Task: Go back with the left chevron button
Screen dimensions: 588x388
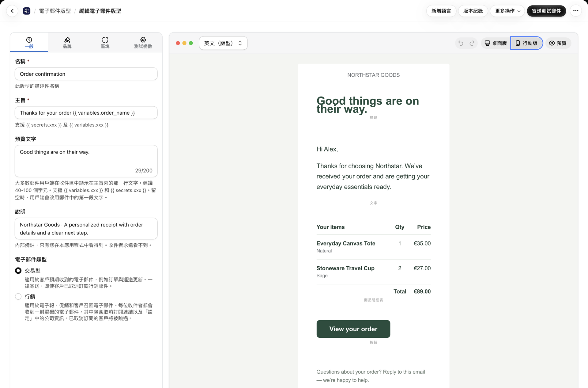Action: 12,11
